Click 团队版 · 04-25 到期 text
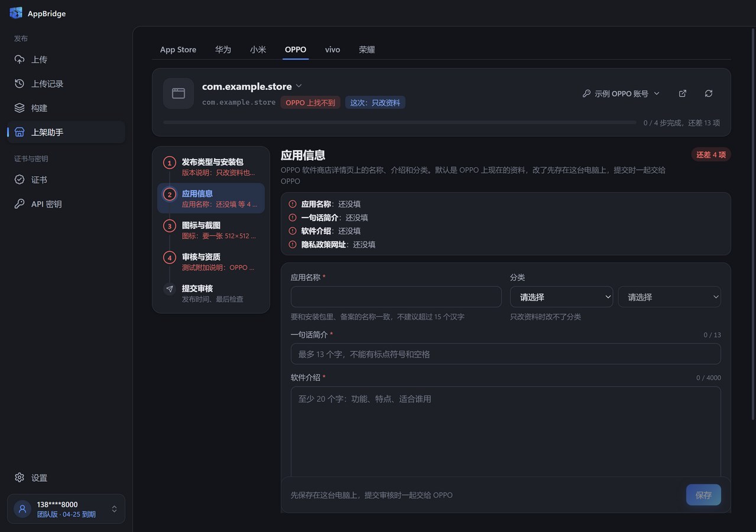This screenshot has width=756, height=532. point(66,514)
